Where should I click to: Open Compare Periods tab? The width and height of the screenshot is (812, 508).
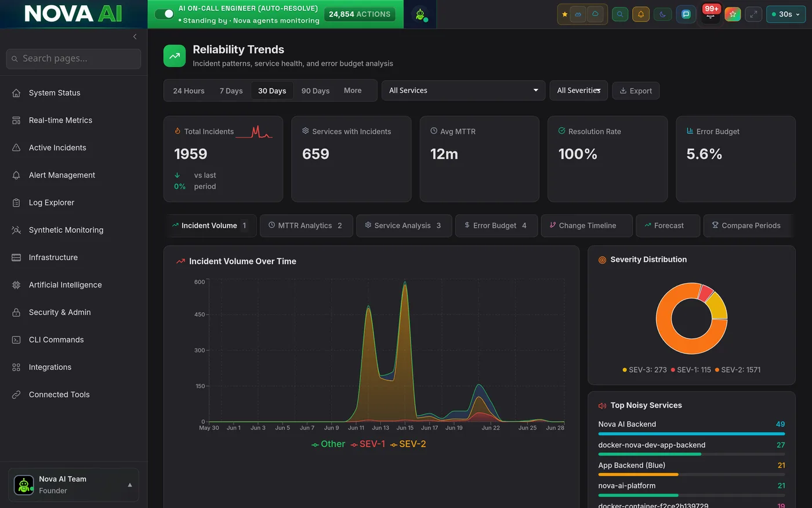[747, 225]
